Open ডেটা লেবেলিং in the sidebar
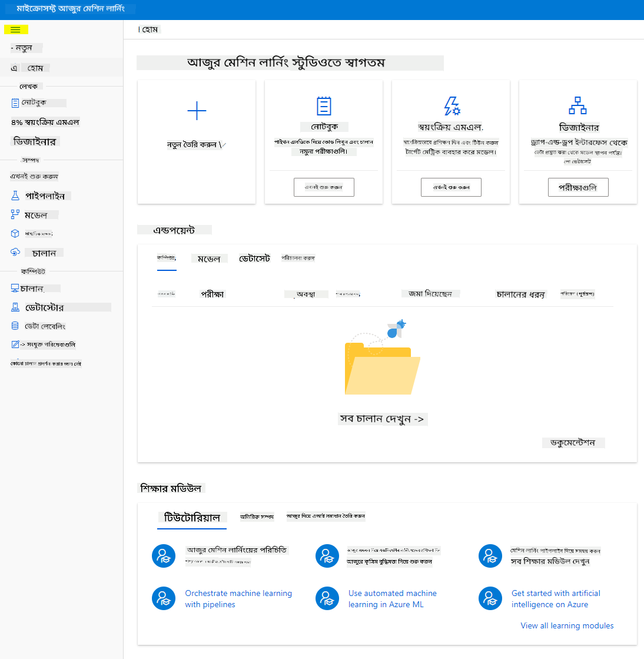This screenshot has height=659, width=644. pyautogui.click(x=45, y=326)
